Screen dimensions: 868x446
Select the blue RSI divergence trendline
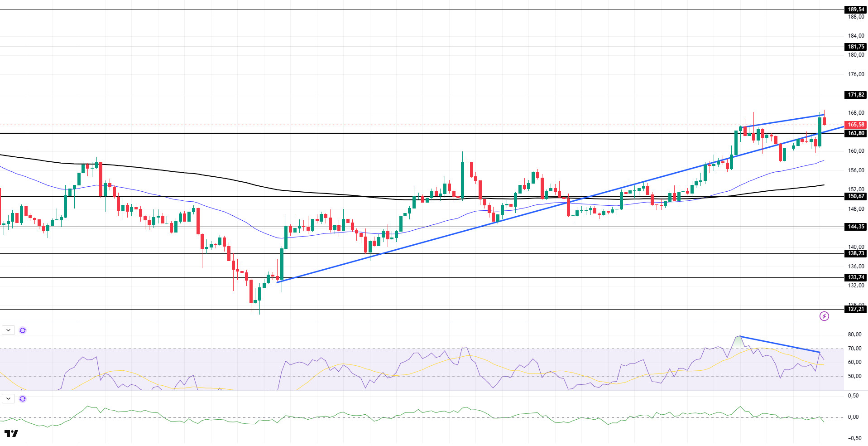click(x=779, y=344)
